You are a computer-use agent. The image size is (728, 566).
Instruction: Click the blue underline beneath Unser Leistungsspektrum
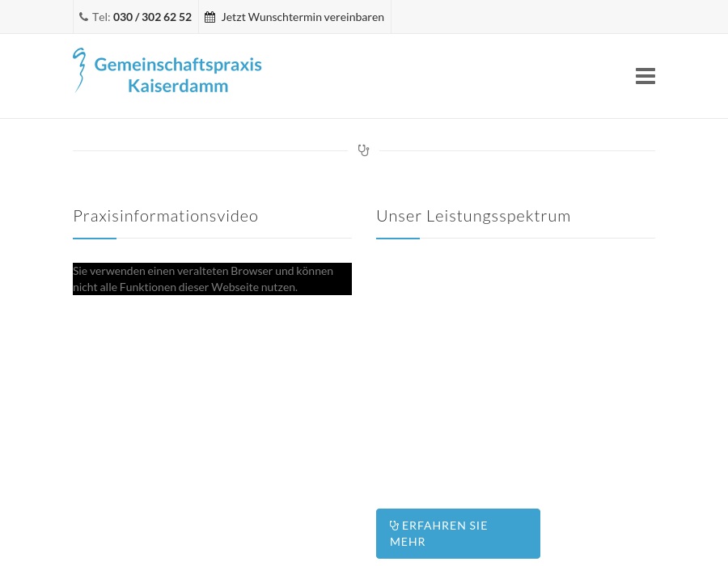398,239
